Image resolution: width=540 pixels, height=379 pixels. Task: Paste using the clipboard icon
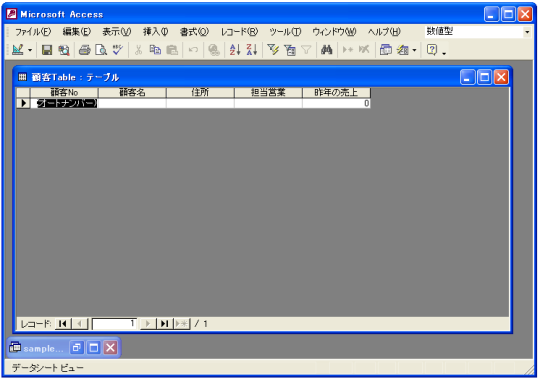click(x=172, y=50)
